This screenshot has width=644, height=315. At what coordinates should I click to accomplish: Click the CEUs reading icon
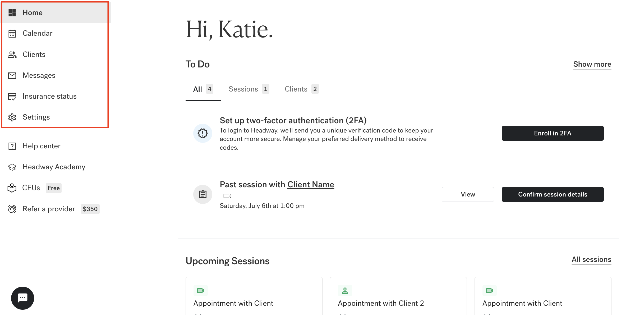[x=12, y=188]
